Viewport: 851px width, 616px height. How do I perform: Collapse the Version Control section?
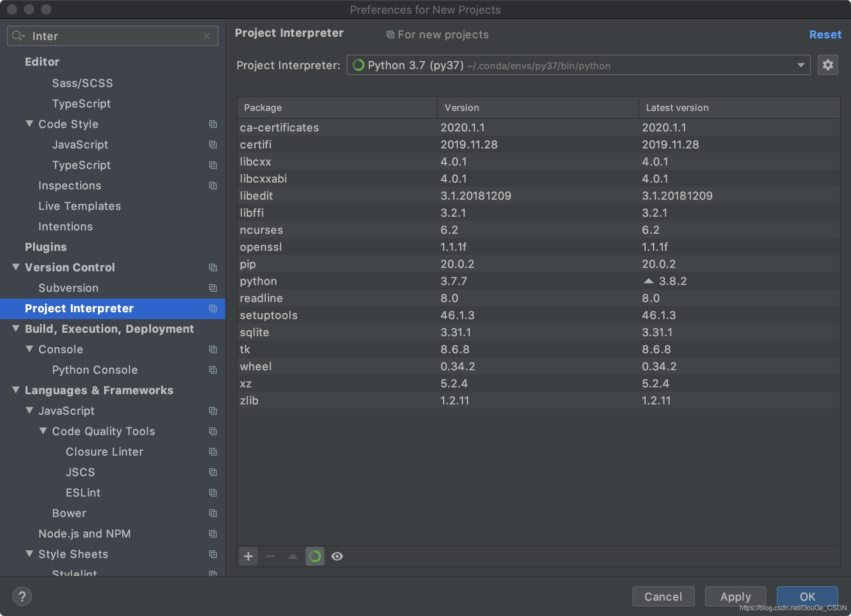pyautogui.click(x=16, y=267)
